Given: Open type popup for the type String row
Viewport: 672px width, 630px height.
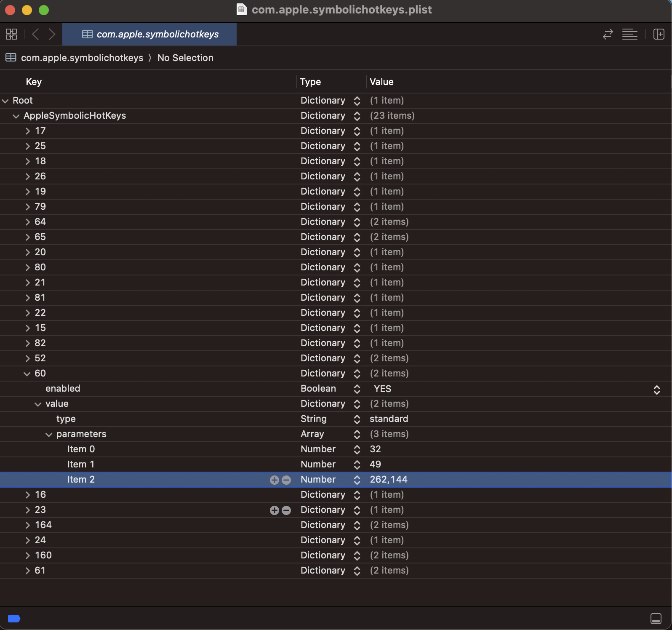Looking at the screenshot, I should coord(357,419).
